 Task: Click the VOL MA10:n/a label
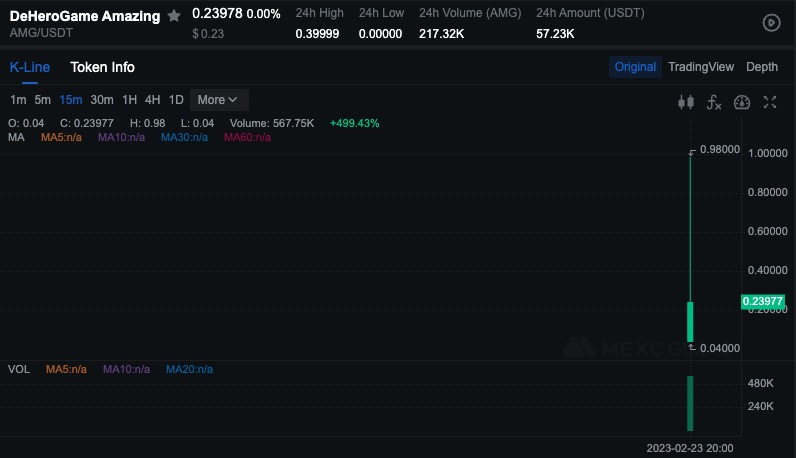[126, 369]
